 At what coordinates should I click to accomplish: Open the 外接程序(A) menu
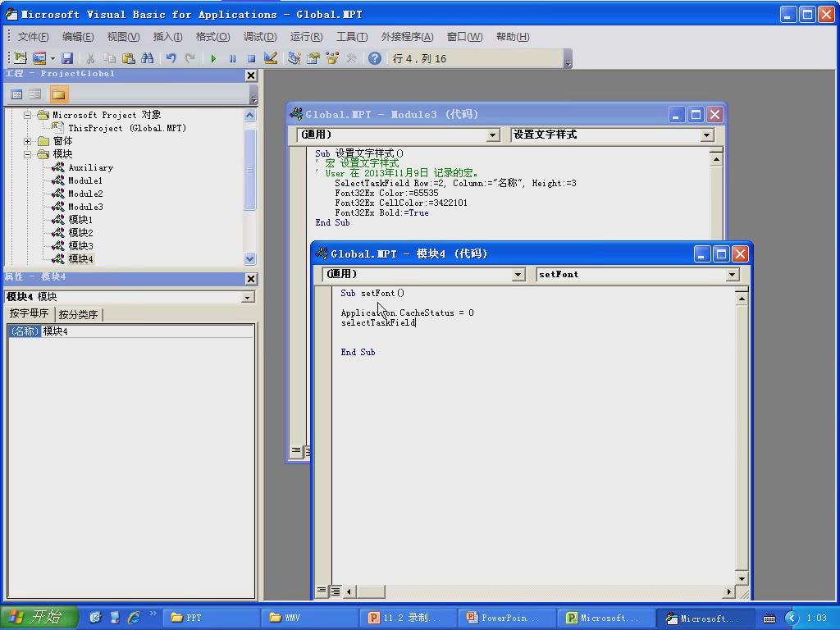click(407, 36)
